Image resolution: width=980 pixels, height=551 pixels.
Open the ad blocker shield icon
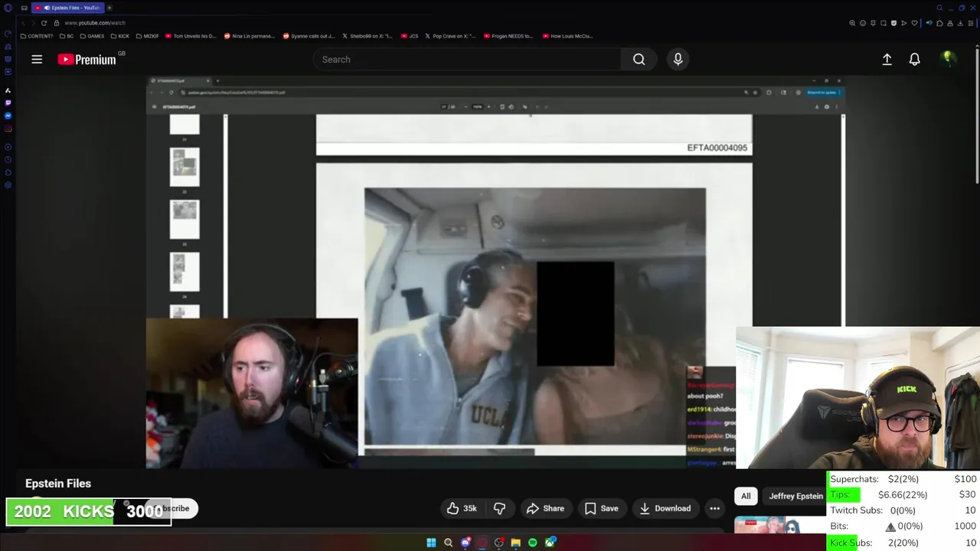(x=893, y=23)
